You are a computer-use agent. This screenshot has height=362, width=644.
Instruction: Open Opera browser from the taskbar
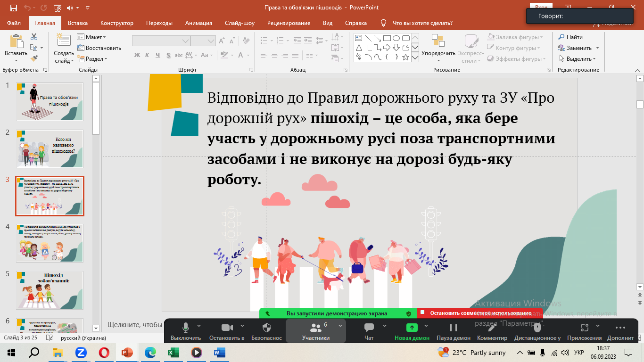pos(104,353)
